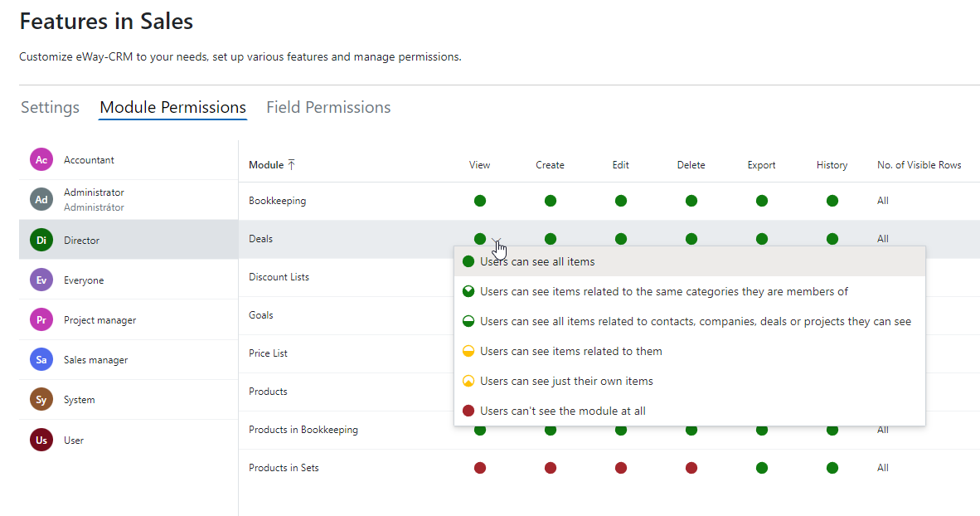This screenshot has width=980, height=516.
Task: Click Bookkeeping View permission dot
Action: (x=480, y=201)
